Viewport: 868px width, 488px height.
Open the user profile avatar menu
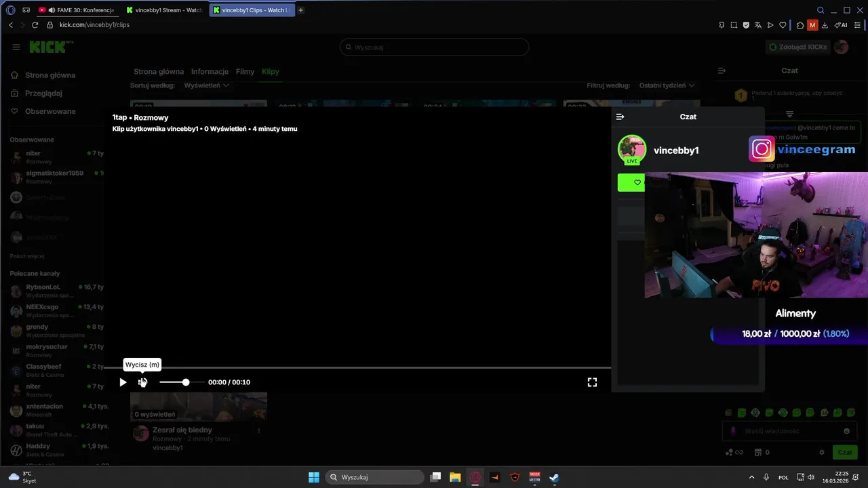[x=842, y=47]
